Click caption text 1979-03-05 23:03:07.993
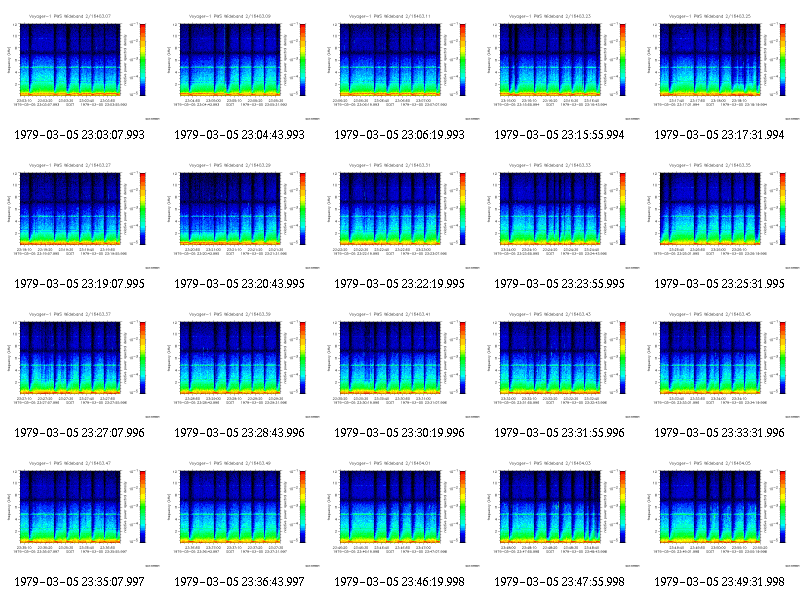Screen dimensions: 800x596 80,135
